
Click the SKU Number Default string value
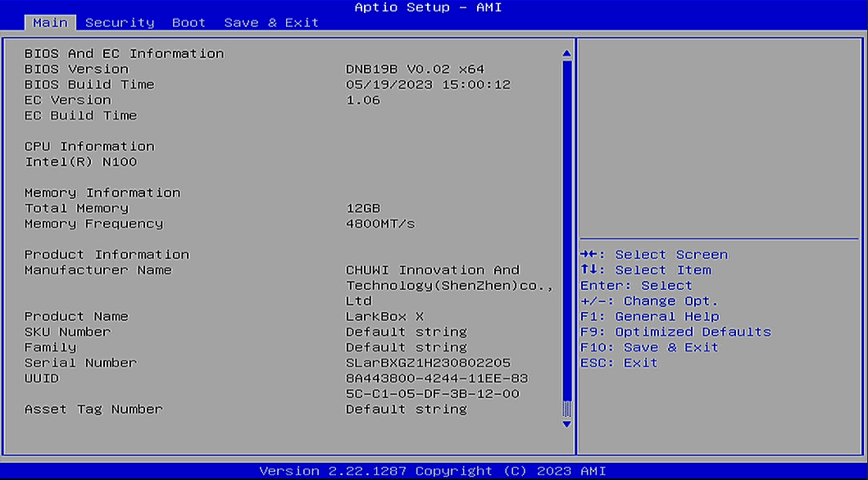407,333
